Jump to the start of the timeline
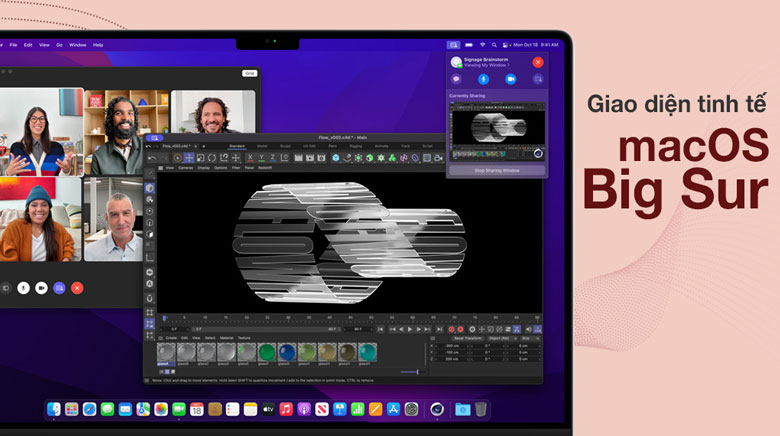The width and height of the screenshot is (780, 436). (381, 329)
